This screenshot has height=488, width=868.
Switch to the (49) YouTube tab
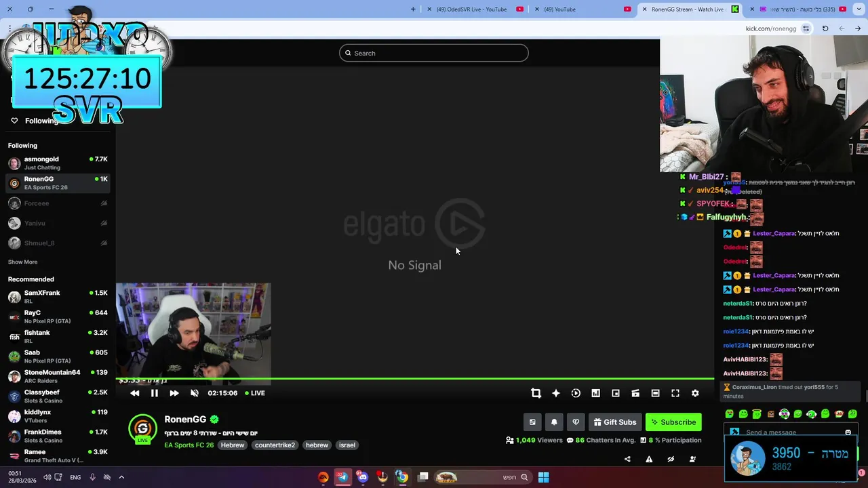coord(582,9)
